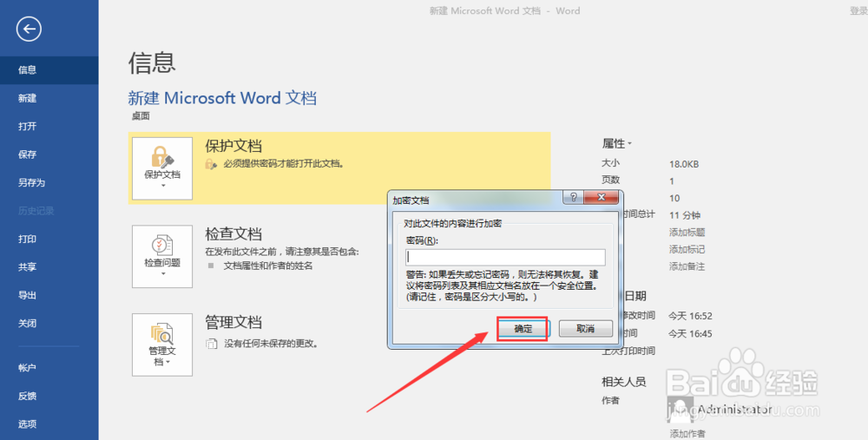This screenshot has height=440, width=868.
Task: Click 添加标题 to add a title
Action: click(687, 233)
